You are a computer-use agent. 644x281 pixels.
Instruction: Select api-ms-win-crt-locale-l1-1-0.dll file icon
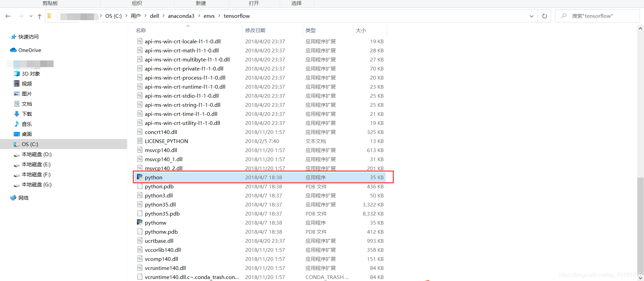point(140,41)
